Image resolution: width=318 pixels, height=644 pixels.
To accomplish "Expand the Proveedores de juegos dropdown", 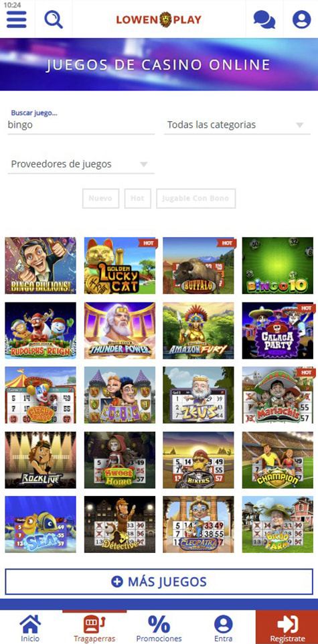I will click(81, 164).
